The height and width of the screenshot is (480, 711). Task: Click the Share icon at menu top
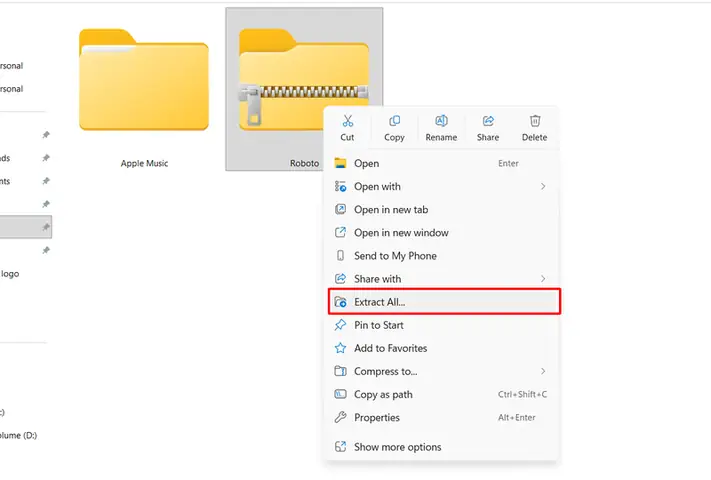tap(488, 121)
